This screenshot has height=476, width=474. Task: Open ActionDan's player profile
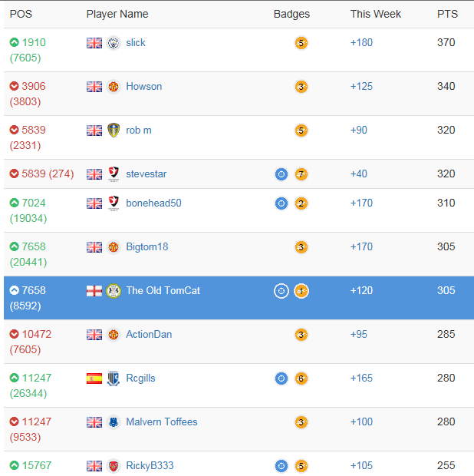coord(149,334)
